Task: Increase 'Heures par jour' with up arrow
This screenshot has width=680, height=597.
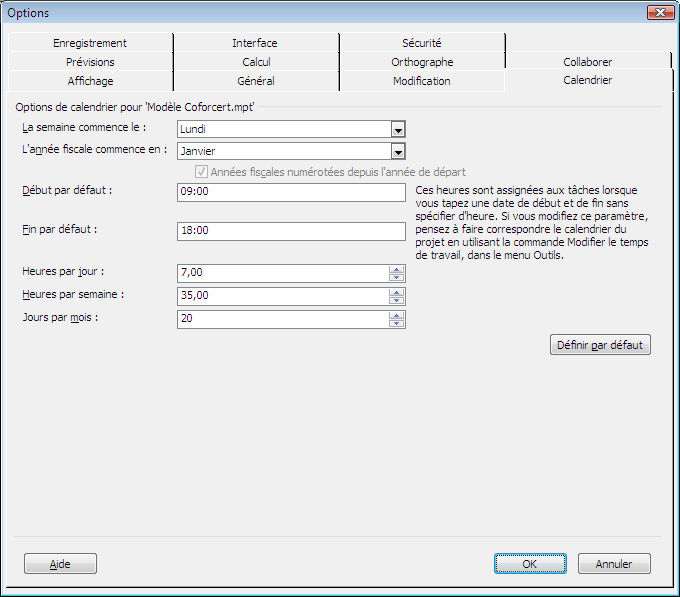Action: (x=397, y=268)
